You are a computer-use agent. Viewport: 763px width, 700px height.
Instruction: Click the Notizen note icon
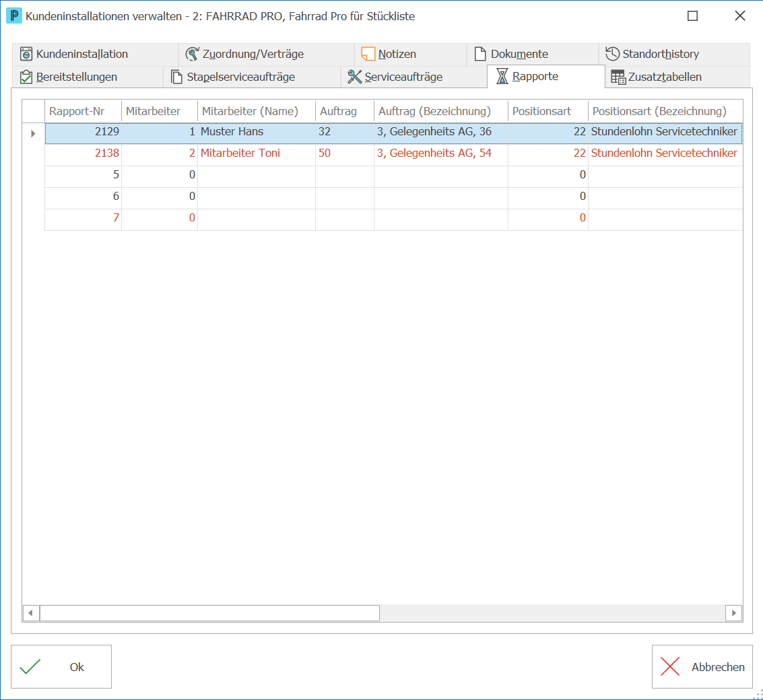pyautogui.click(x=368, y=54)
